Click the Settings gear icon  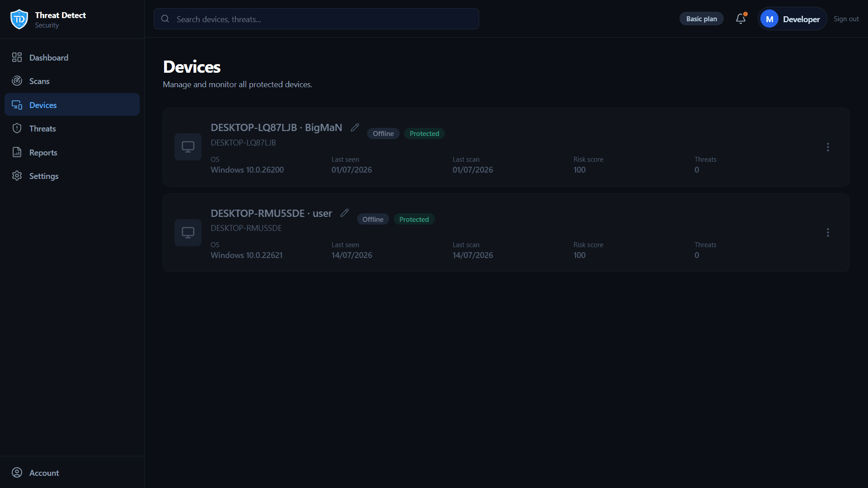17,176
